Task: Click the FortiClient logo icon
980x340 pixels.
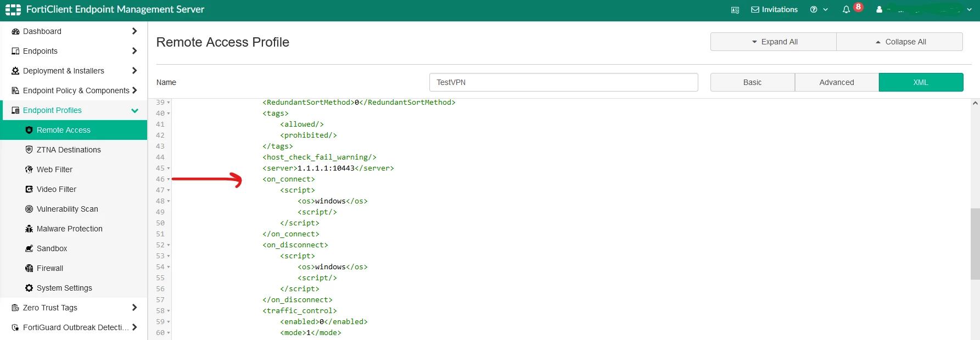Action: (13, 9)
